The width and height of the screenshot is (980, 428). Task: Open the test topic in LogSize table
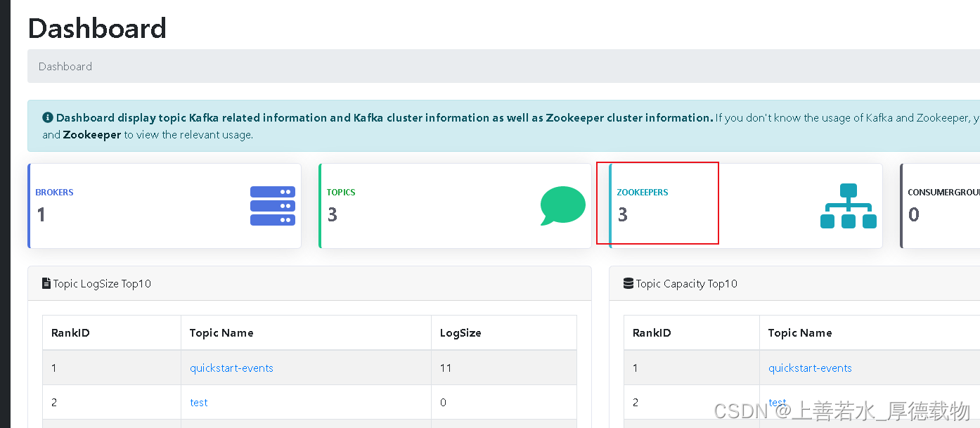point(199,403)
